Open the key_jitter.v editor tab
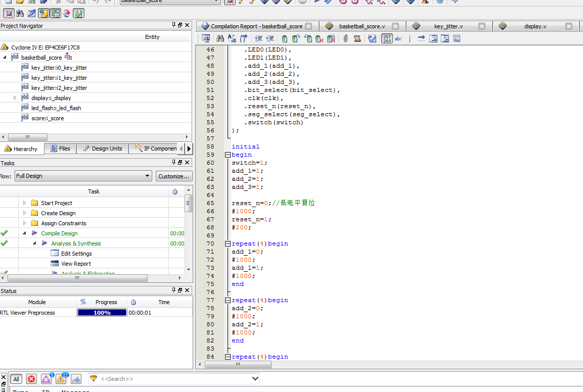 [x=448, y=26]
